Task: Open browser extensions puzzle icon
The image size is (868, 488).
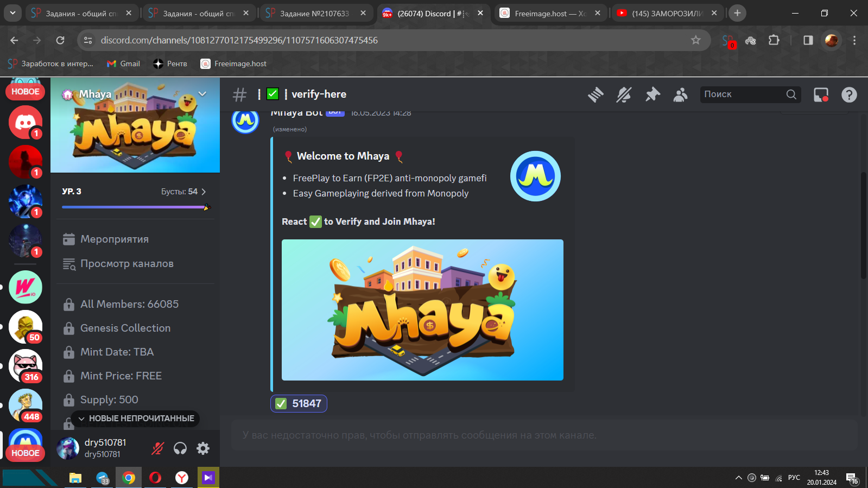Action: (x=774, y=40)
